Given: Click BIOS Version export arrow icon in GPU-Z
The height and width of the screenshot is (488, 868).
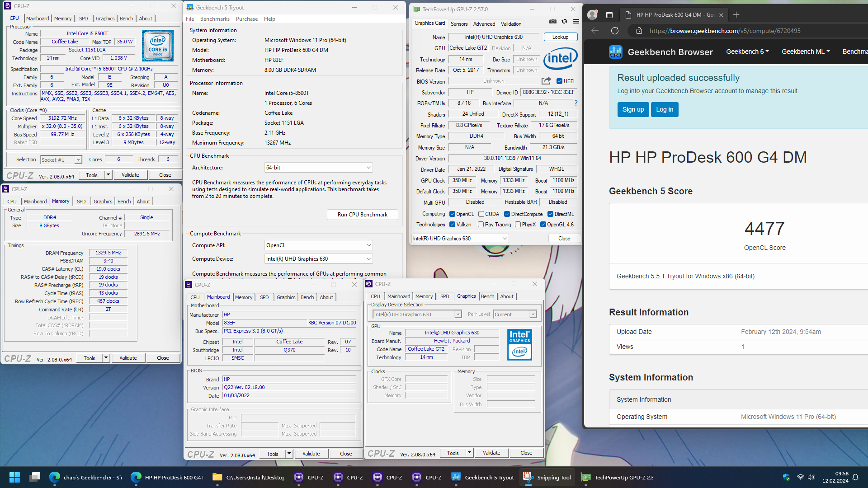Looking at the screenshot, I should tap(546, 81).
